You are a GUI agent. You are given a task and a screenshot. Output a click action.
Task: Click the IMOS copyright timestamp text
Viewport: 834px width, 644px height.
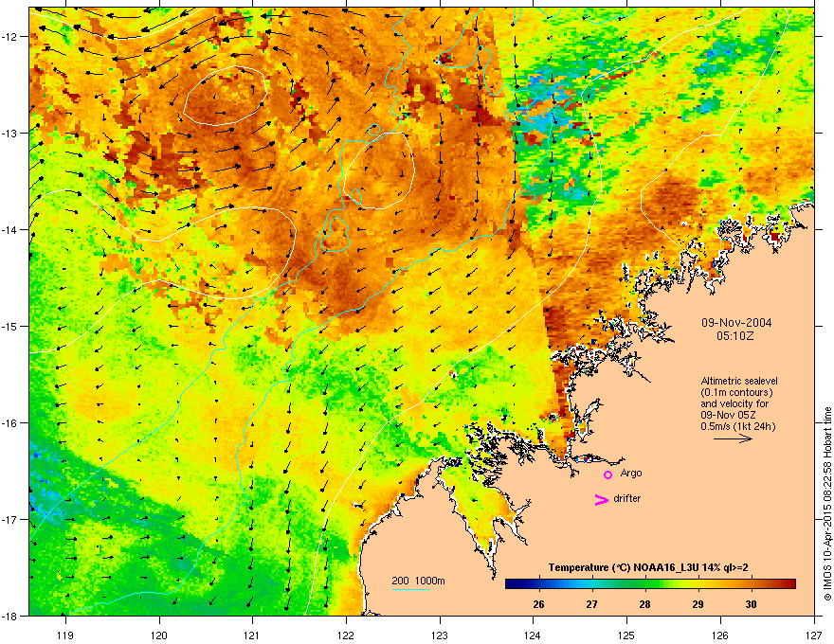(827, 504)
